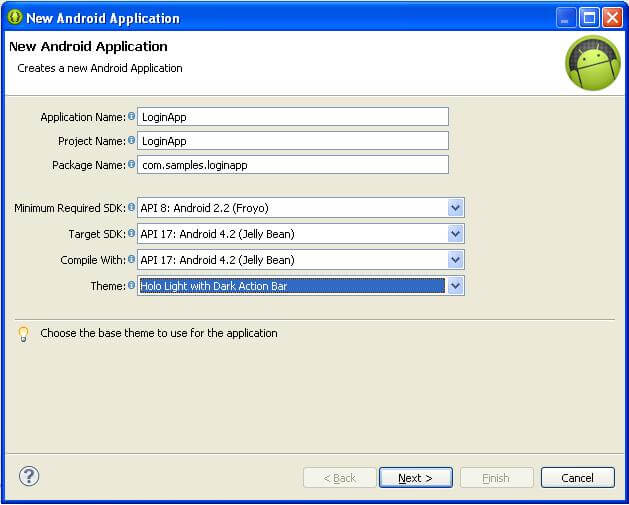The image size is (629, 505).
Task: Click info icon next to Package Name
Action: [131, 164]
